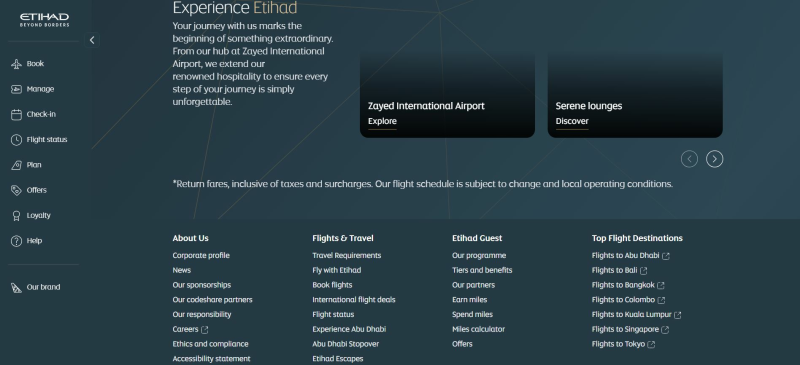This screenshot has height=365, width=800.
Task: Click the next carousel arrow button
Action: 714,159
